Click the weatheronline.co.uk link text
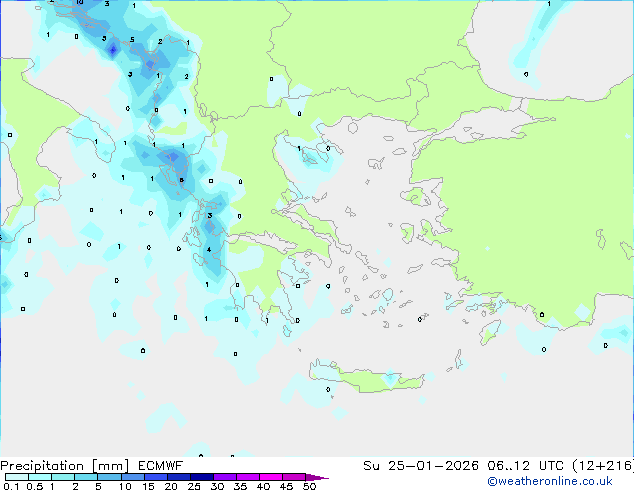Screen dimensions: 634x490 coord(550,481)
